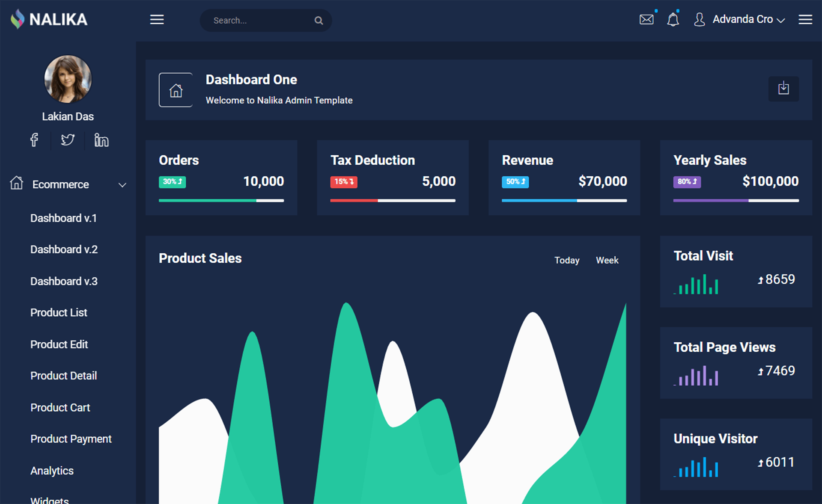Click the bell notification icon
822x504 pixels.
tap(673, 19)
